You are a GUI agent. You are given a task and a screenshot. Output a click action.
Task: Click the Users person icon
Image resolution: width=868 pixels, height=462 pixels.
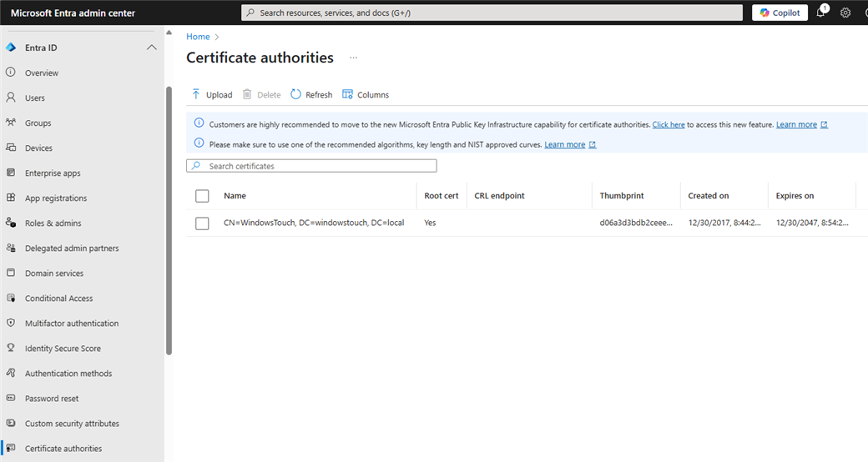tap(11, 98)
